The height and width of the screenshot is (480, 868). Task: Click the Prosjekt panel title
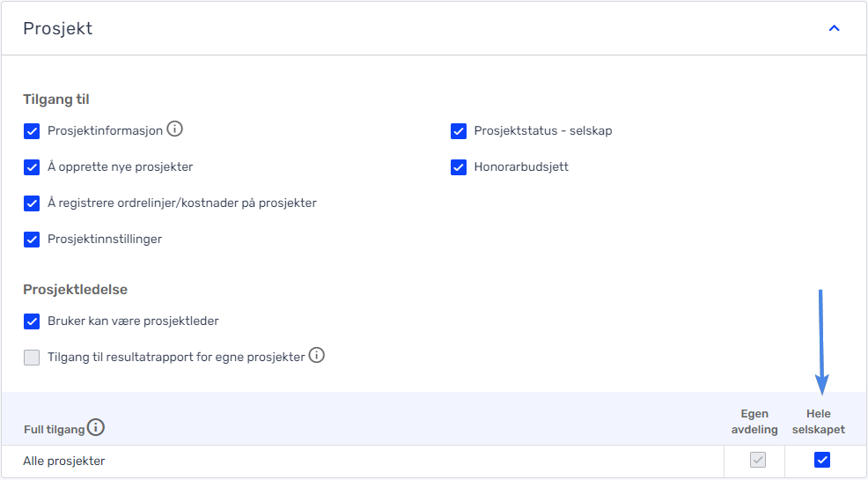(57, 28)
